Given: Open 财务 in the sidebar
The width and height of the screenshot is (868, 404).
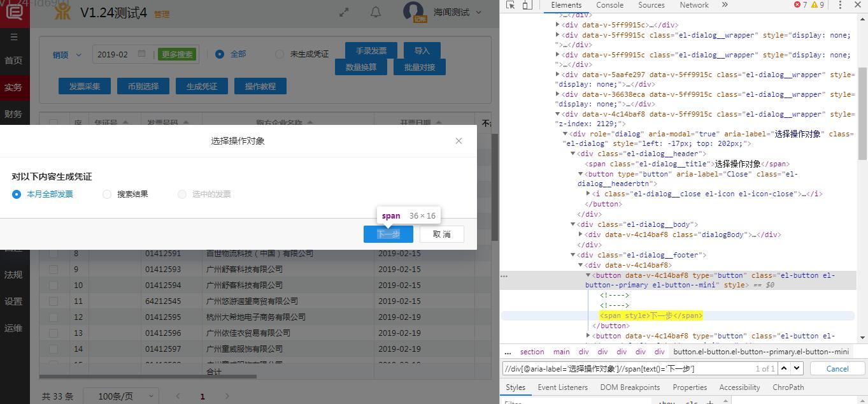Looking at the screenshot, I should coord(13,114).
